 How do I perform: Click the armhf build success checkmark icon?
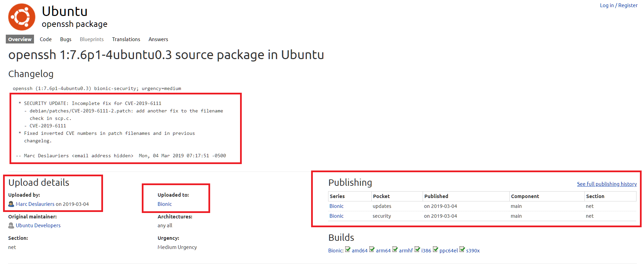395,250
